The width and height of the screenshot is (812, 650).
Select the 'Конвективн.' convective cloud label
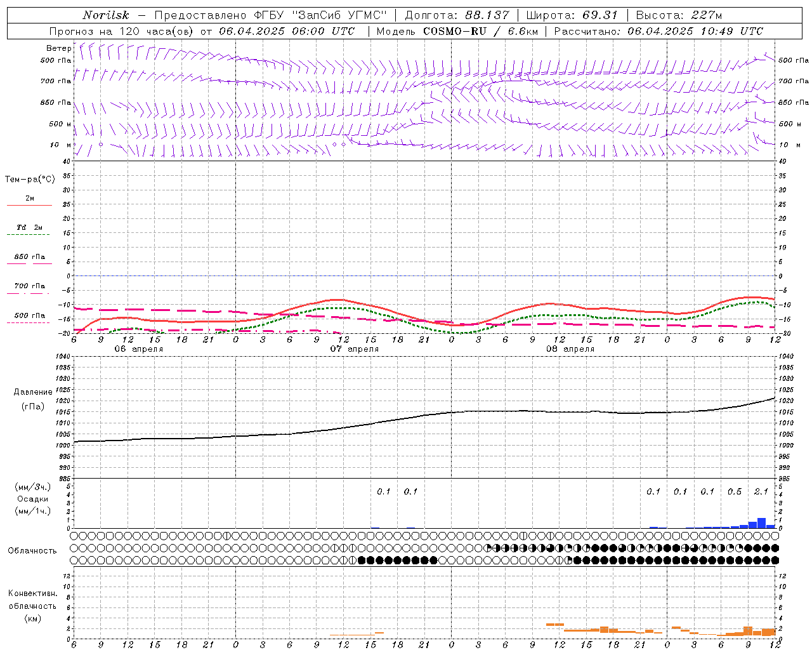pos(32,594)
